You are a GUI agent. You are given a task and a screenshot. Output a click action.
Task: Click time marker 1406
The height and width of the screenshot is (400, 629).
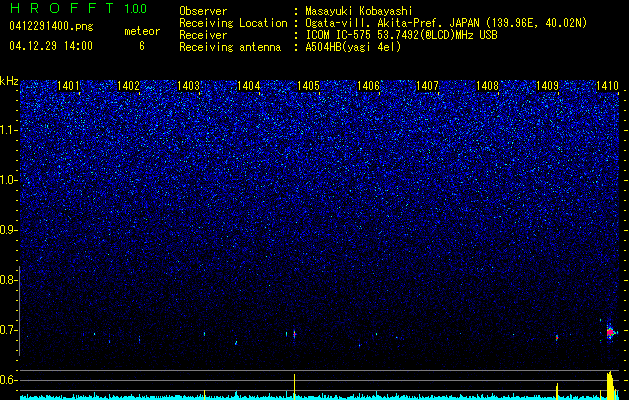point(368,85)
